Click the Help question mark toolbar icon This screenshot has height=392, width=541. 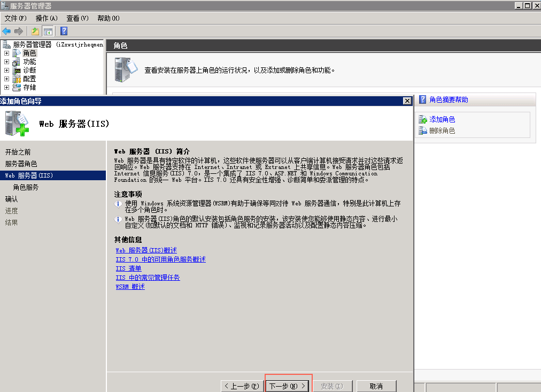click(x=64, y=31)
